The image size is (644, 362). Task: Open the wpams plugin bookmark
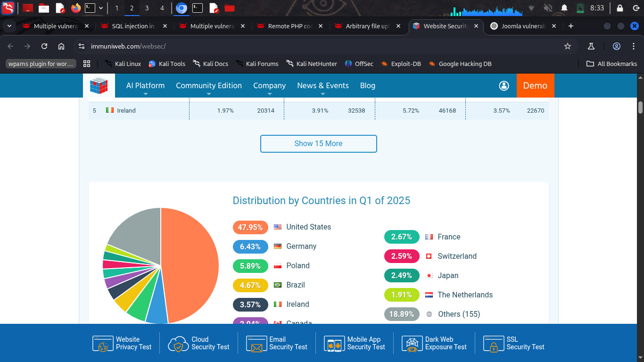pyautogui.click(x=41, y=64)
